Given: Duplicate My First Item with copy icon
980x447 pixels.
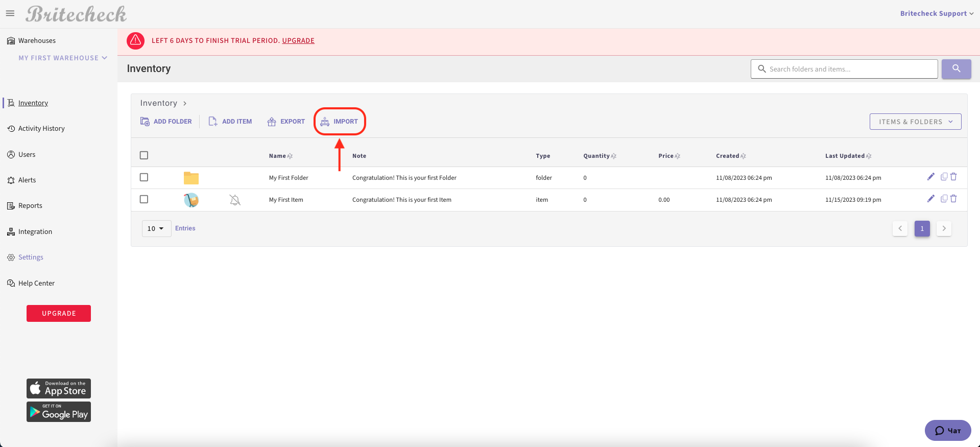Looking at the screenshot, I should click(944, 199).
